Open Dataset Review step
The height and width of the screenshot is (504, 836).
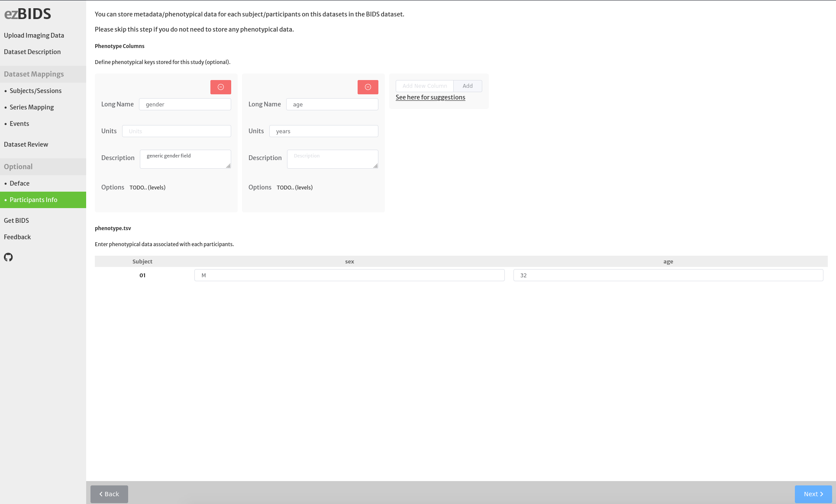[x=26, y=144]
